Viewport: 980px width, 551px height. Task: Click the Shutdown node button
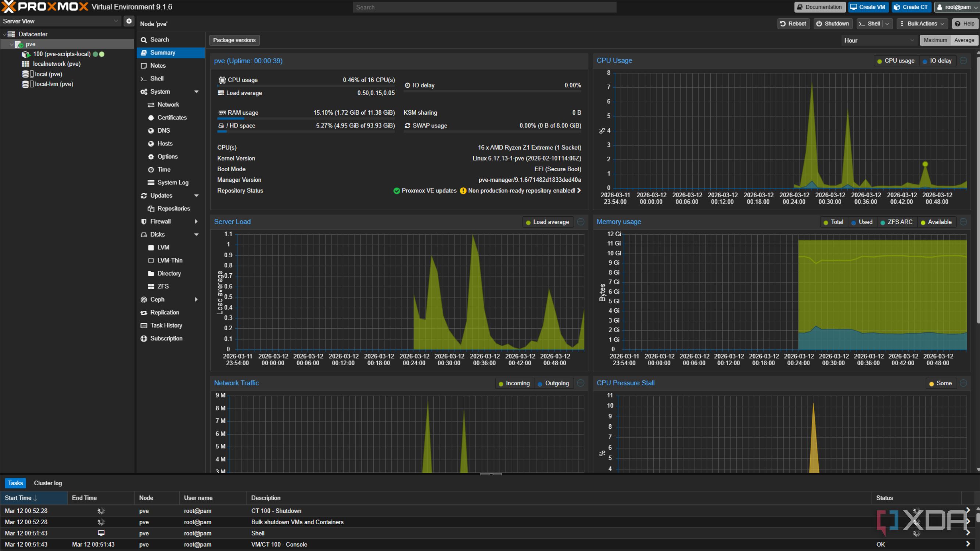click(832, 24)
